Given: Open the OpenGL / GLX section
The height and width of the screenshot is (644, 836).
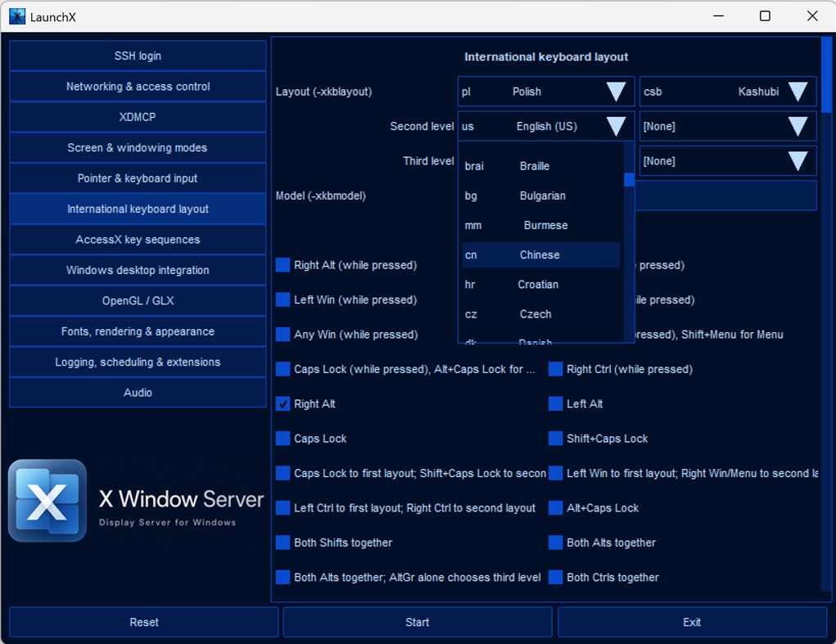Looking at the screenshot, I should point(138,301).
